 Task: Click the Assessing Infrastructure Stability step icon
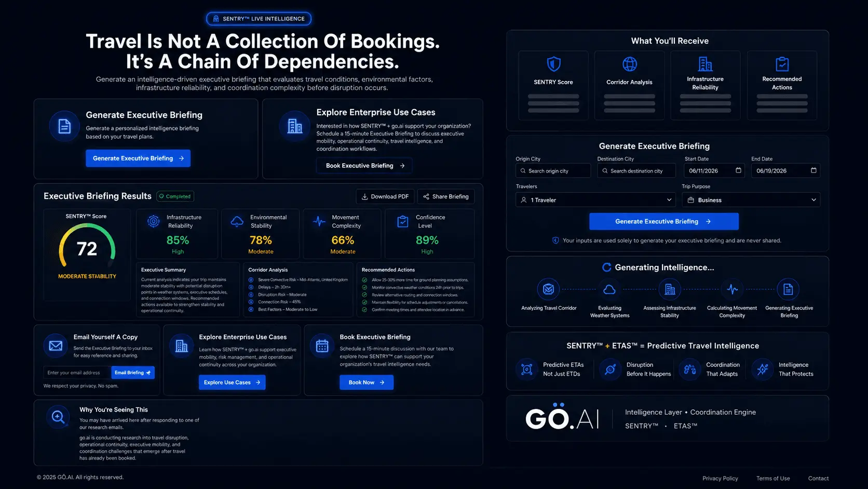click(x=670, y=289)
